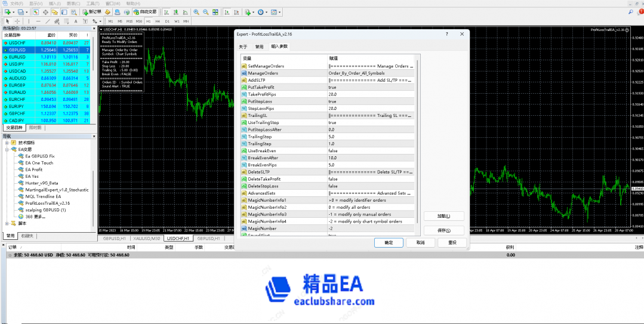Open the Indicators dropdown arrow

[254, 12]
